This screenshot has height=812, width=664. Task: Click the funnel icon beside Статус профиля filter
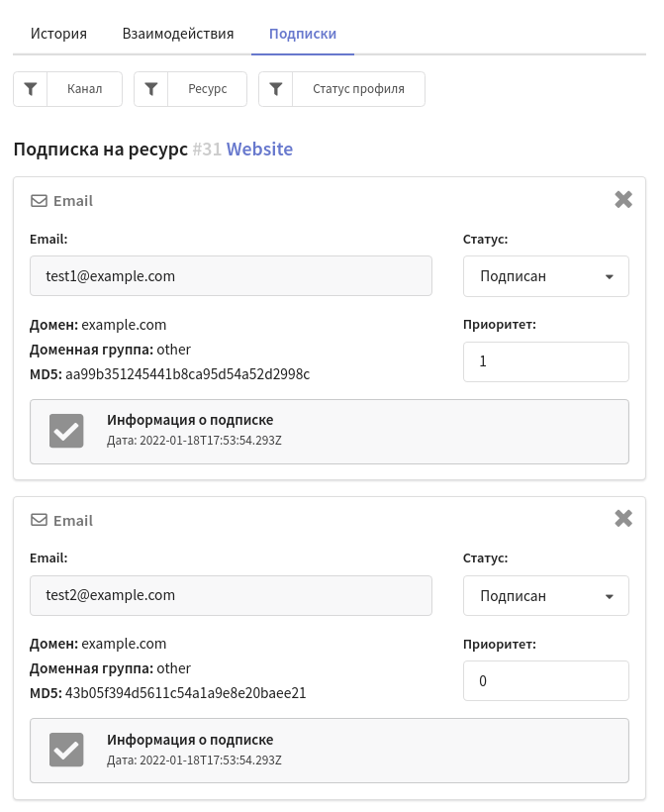(276, 89)
